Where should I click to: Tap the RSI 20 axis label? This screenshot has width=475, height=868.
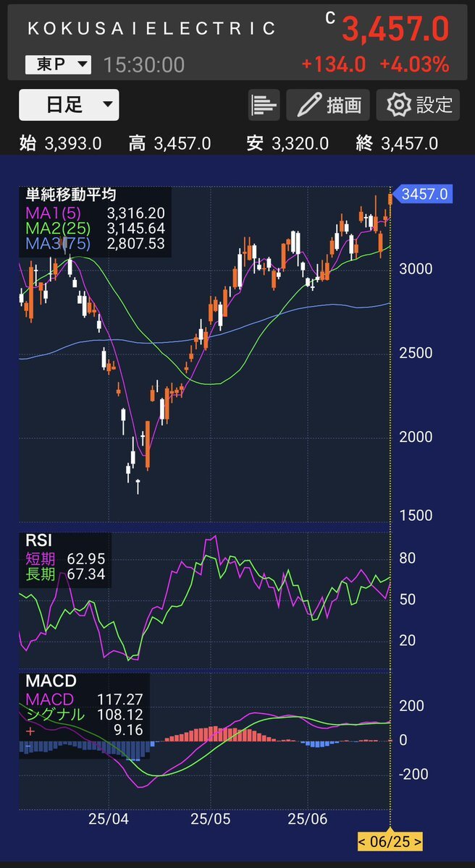(407, 640)
